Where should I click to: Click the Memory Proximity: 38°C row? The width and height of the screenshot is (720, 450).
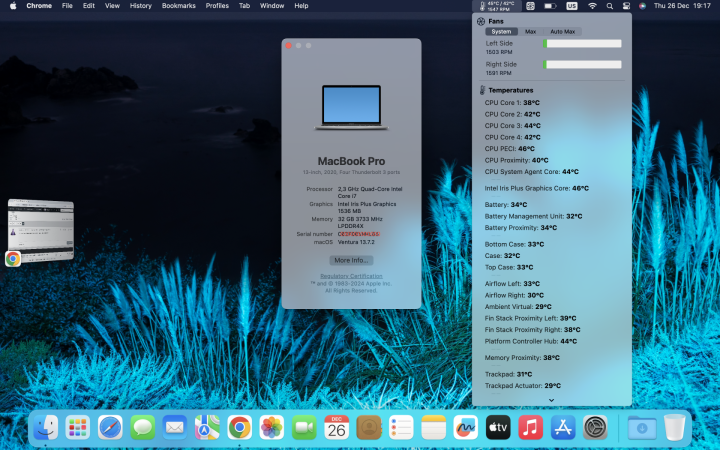pyautogui.click(x=522, y=358)
